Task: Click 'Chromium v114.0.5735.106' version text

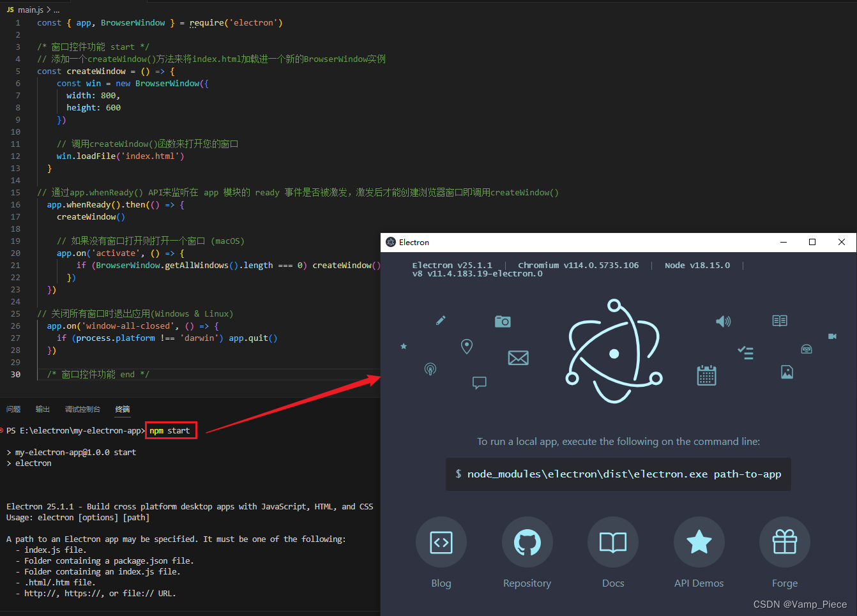Action: 578,265
